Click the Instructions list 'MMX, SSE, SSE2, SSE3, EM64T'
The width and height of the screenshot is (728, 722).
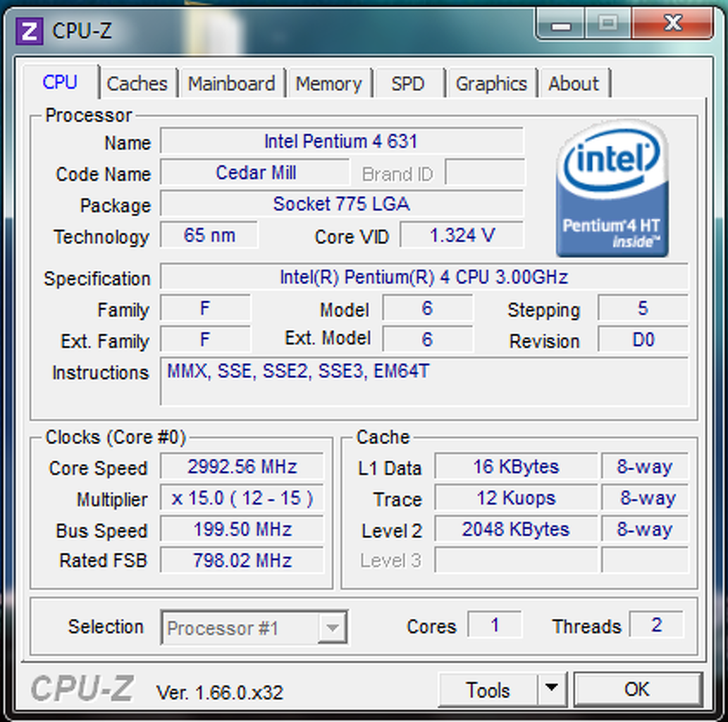[x=424, y=381]
